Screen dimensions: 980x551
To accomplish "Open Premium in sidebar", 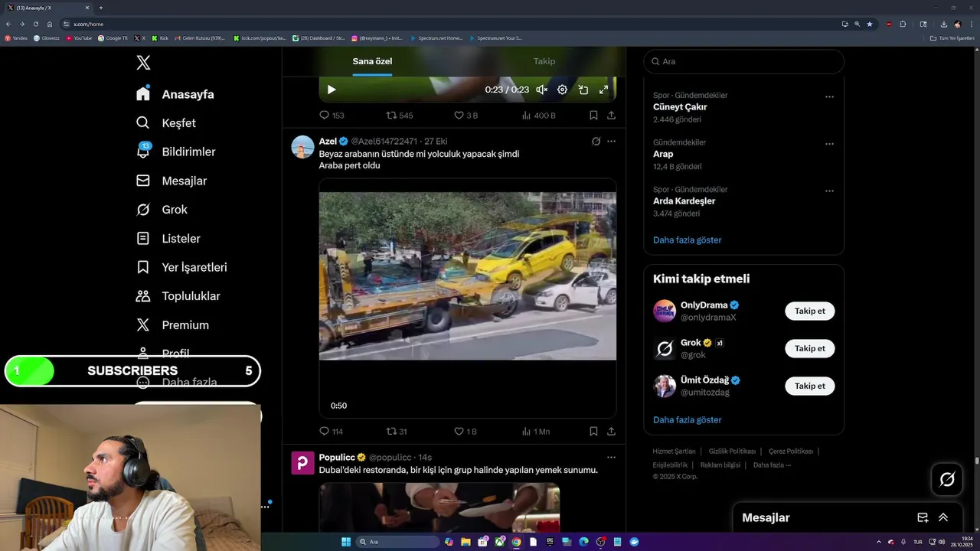I will point(172,325).
